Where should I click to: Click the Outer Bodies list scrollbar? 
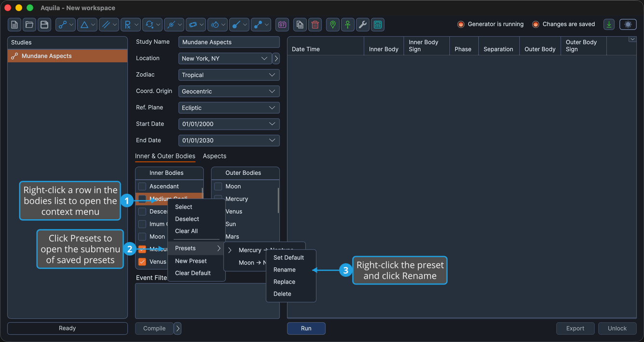click(278, 200)
